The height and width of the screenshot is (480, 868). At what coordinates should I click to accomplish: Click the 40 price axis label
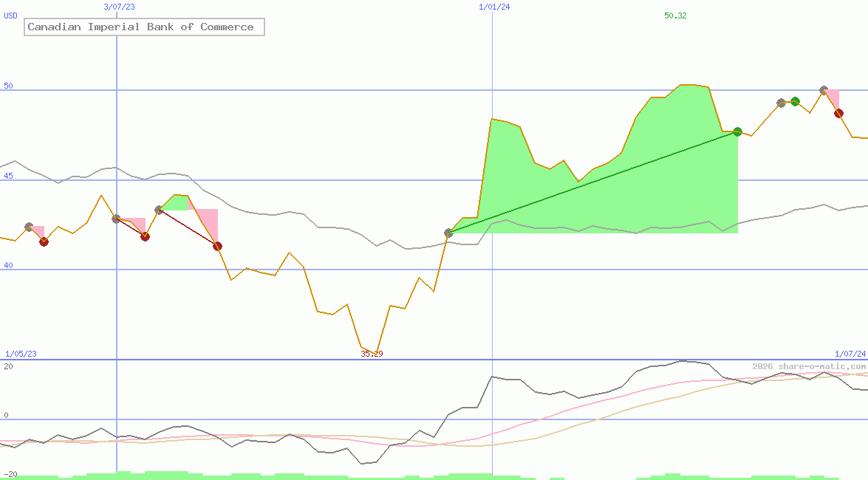[8, 265]
